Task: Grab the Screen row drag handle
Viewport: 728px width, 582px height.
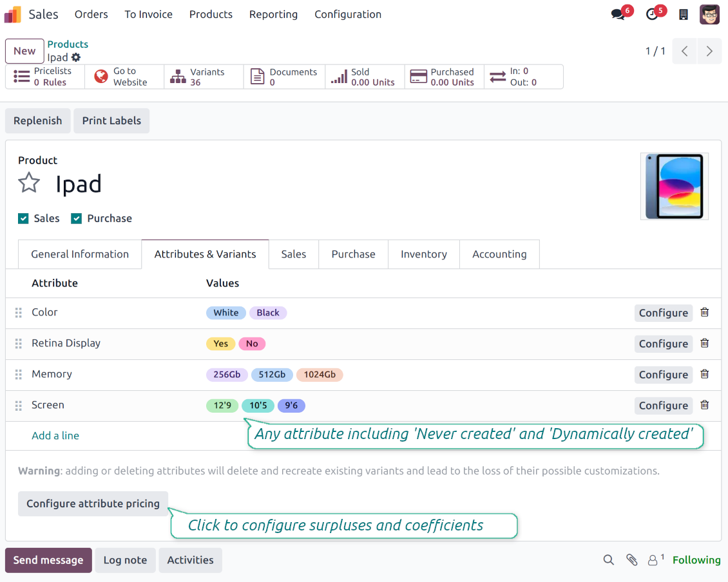Action: point(19,406)
